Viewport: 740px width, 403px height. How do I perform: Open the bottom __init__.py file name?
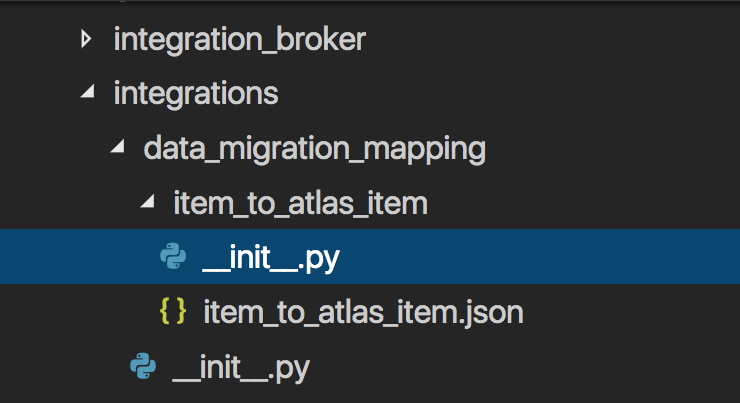tap(241, 368)
